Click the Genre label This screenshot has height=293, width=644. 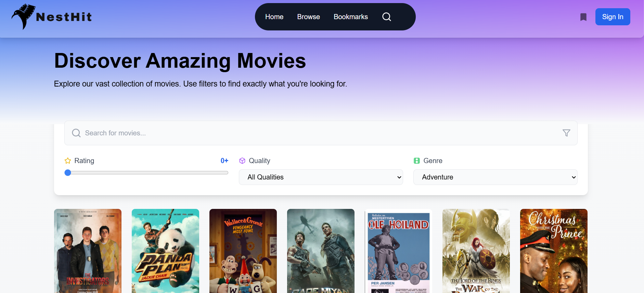click(433, 161)
